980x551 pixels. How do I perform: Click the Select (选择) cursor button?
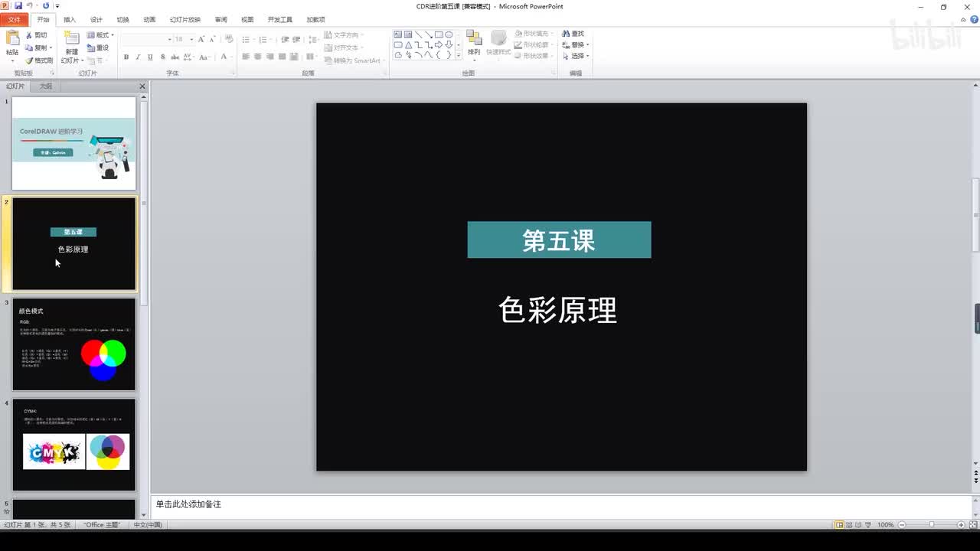point(574,56)
